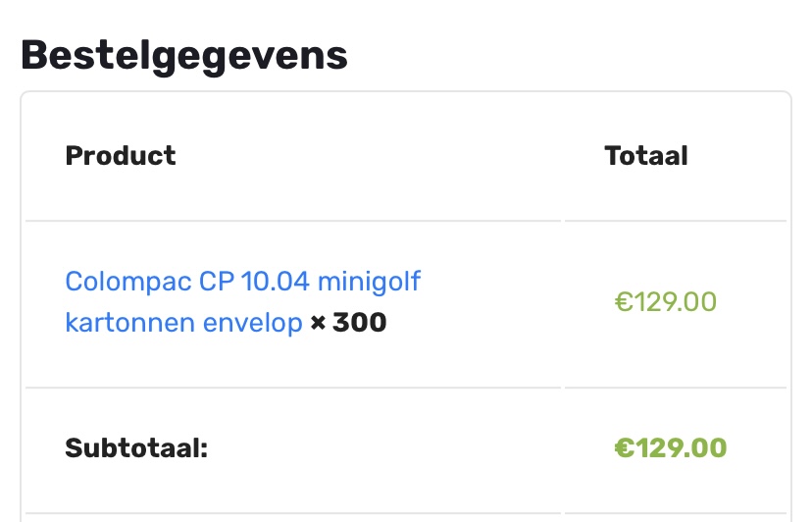Click the 'Totaal' column header

coord(646,155)
